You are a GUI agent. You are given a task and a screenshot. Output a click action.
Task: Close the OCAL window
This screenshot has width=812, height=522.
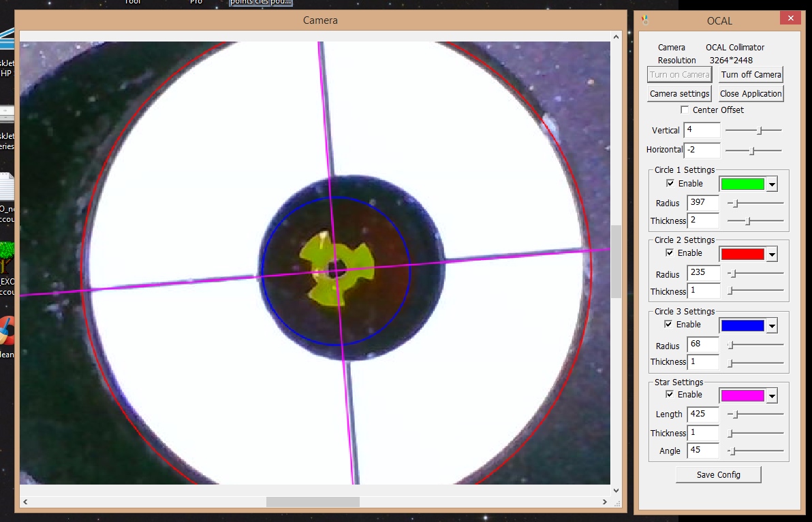click(x=790, y=18)
